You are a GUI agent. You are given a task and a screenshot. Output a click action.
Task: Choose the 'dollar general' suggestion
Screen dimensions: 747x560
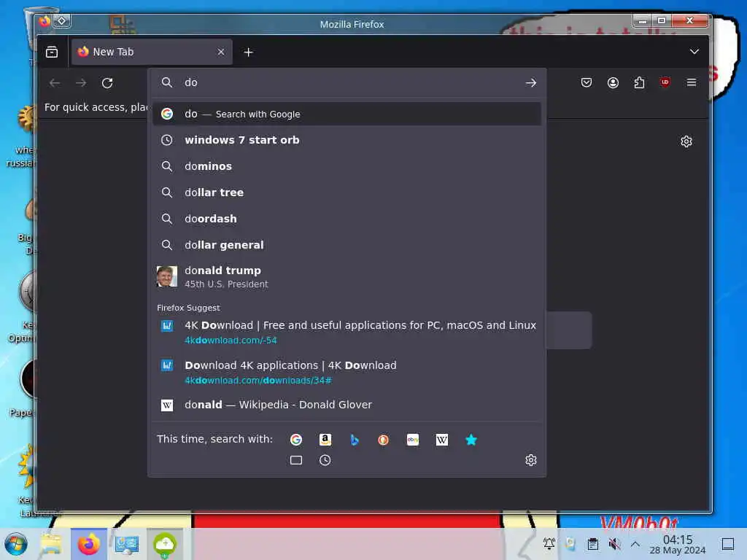tap(347, 245)
